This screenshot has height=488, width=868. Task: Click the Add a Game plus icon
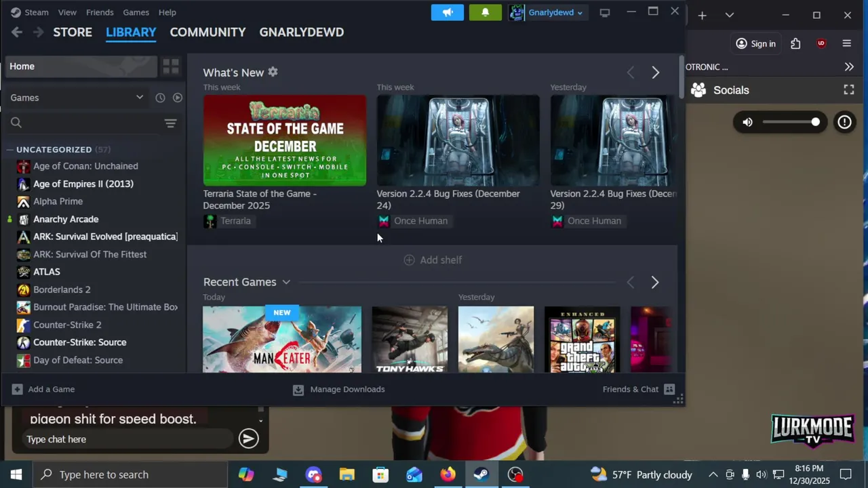[x=17, y=389]
